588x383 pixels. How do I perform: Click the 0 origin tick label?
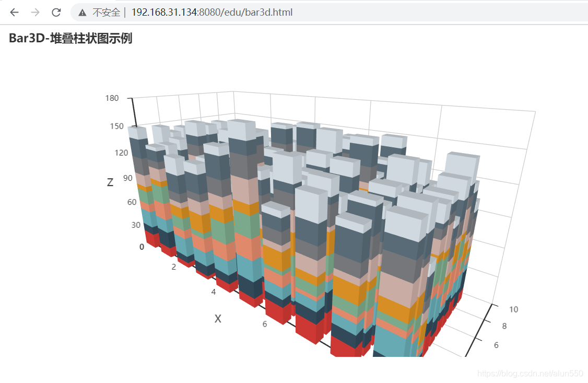click(142, 247)
